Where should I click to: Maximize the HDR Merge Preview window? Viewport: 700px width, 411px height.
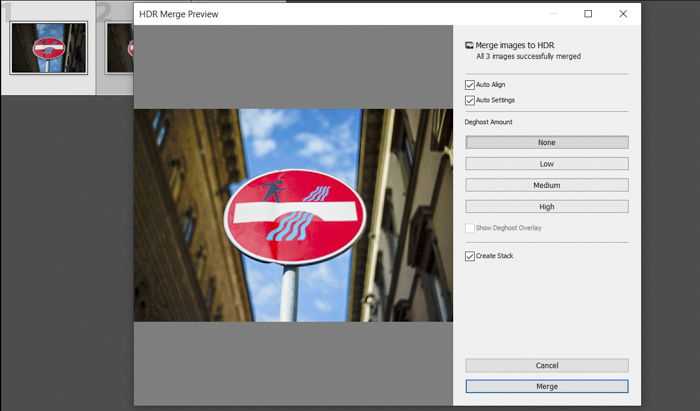(x=588, y=14)
